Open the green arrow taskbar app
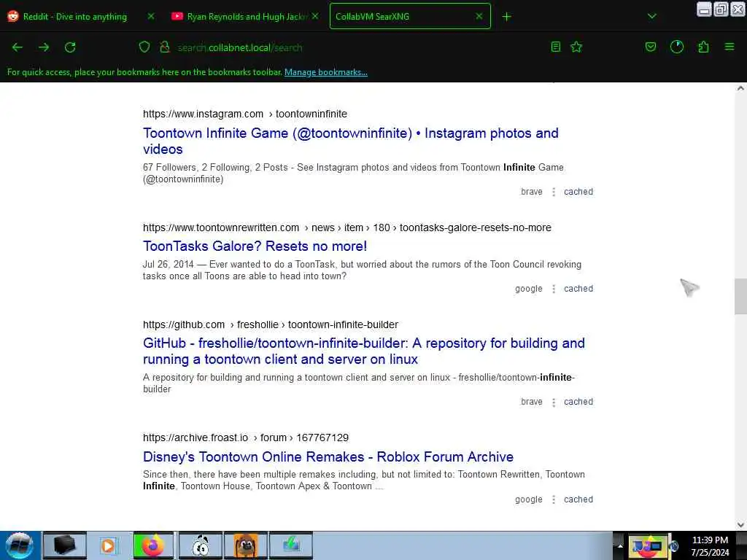 click(x=291, y=545)
